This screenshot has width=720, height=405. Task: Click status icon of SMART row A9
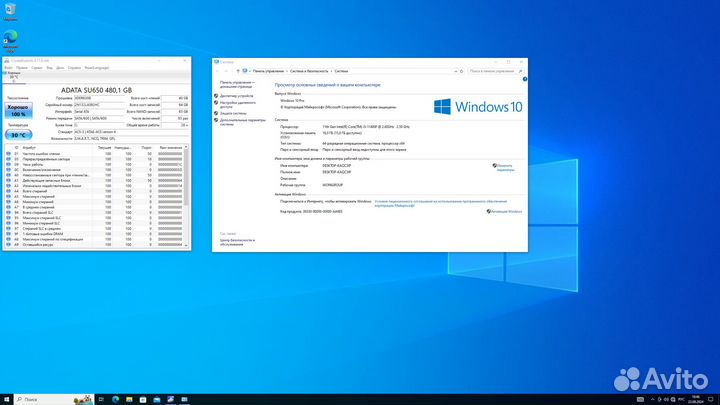pyautogui.click(x=8, y=245)
